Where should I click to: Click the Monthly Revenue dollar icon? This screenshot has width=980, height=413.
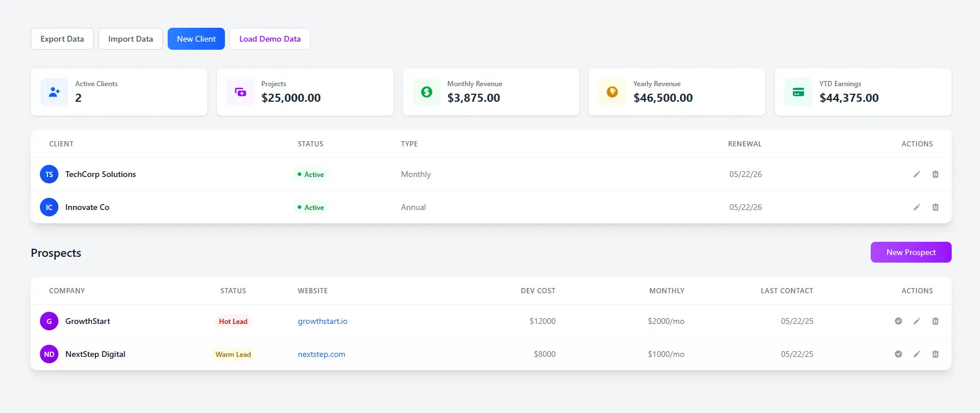[427, 92]
